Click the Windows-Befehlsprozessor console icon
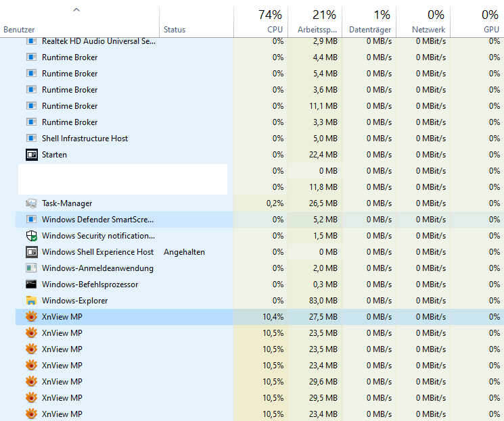504x421 pixels. point(31,284)
